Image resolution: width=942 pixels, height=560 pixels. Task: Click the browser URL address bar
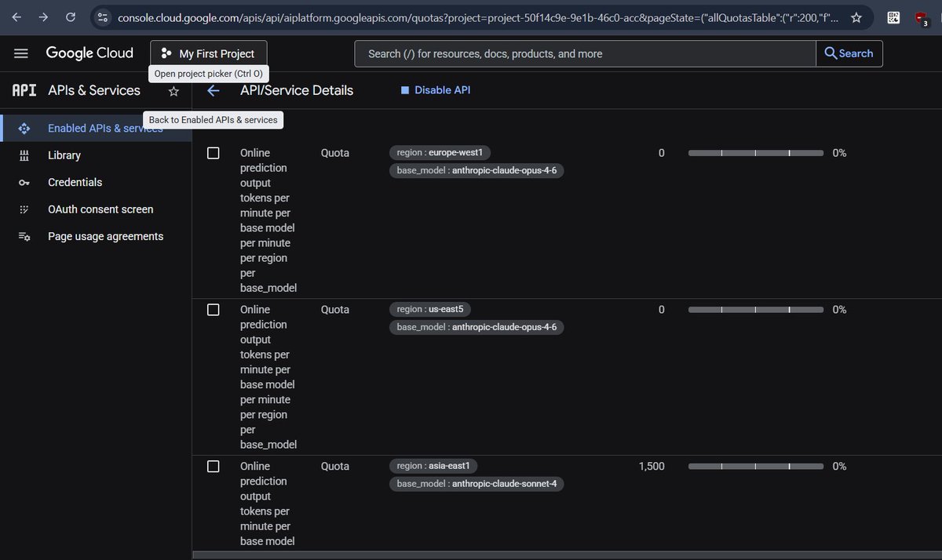click(x=479, y=16)
